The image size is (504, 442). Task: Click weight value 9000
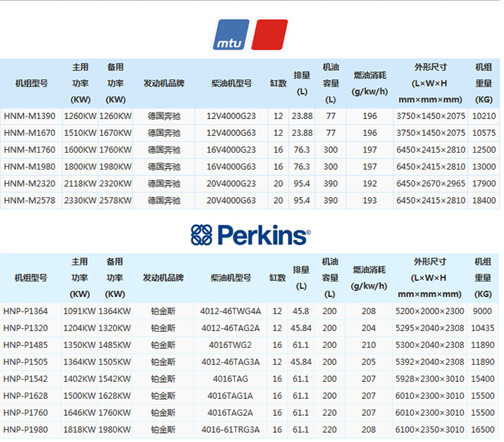click(x=483, y=311)
